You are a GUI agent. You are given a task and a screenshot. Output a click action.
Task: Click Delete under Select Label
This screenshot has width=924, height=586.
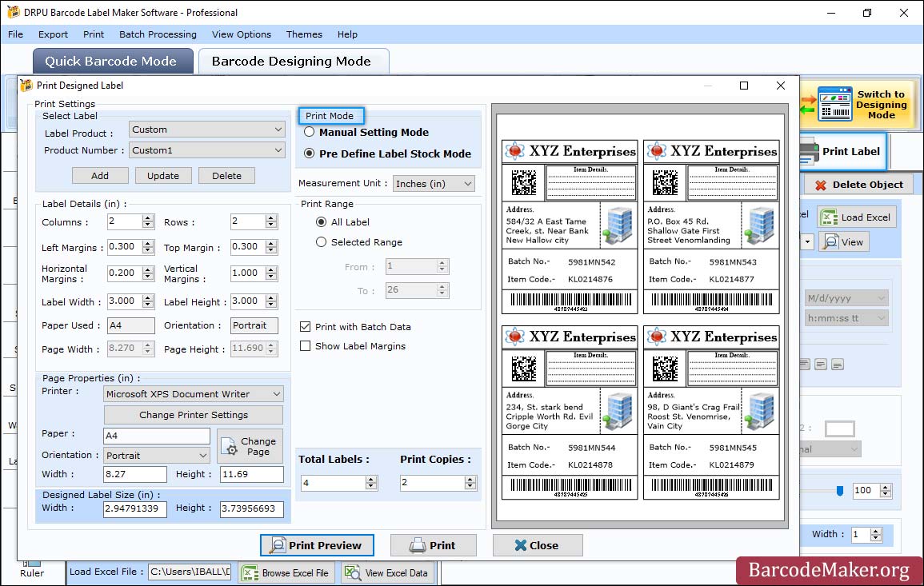pyautogui.click(x=227, y=176)
